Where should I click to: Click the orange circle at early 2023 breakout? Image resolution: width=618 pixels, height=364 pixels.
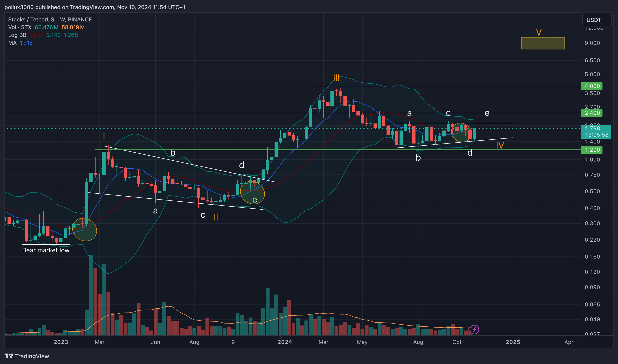tap(84, 230)
